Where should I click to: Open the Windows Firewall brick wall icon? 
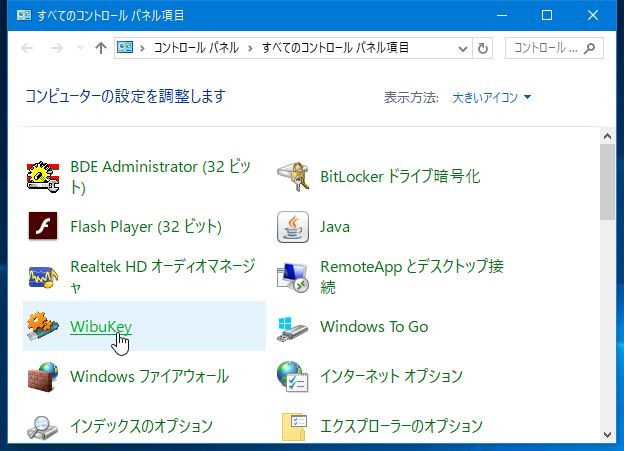coord(43,377)
